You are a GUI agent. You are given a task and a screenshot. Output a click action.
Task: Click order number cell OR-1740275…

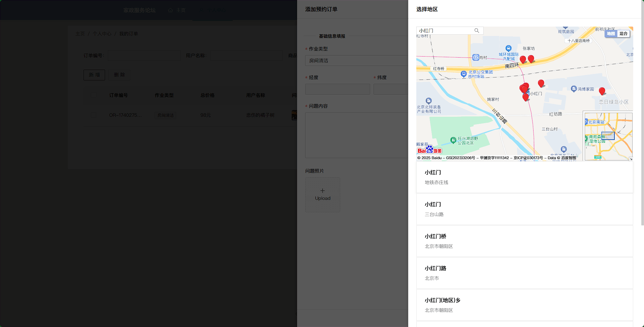(x=125, y=115)
